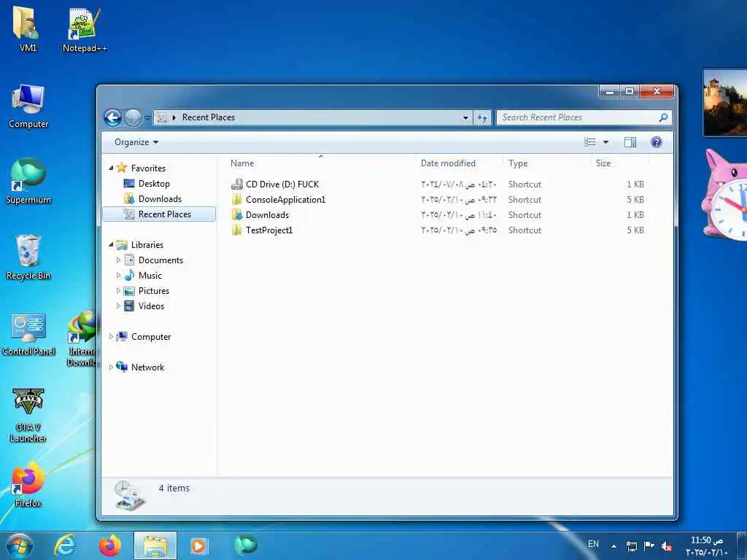Launch Internet Explorer from taskbar

[64, 545]
